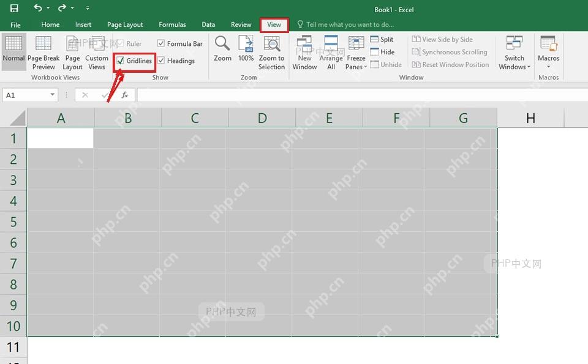Open the Switch Windows dropdown
This screenshot has height=364, width=588.
click(514, 53)
